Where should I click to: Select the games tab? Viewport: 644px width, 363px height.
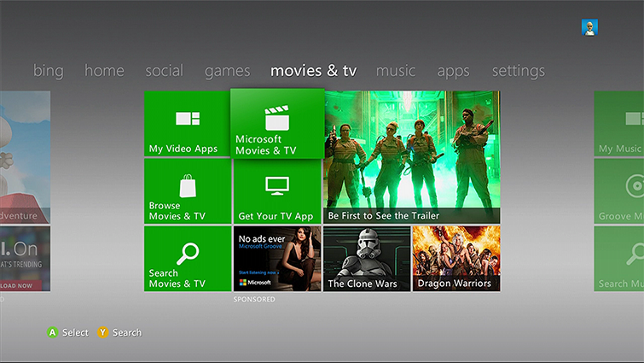[x=227, y=72]
